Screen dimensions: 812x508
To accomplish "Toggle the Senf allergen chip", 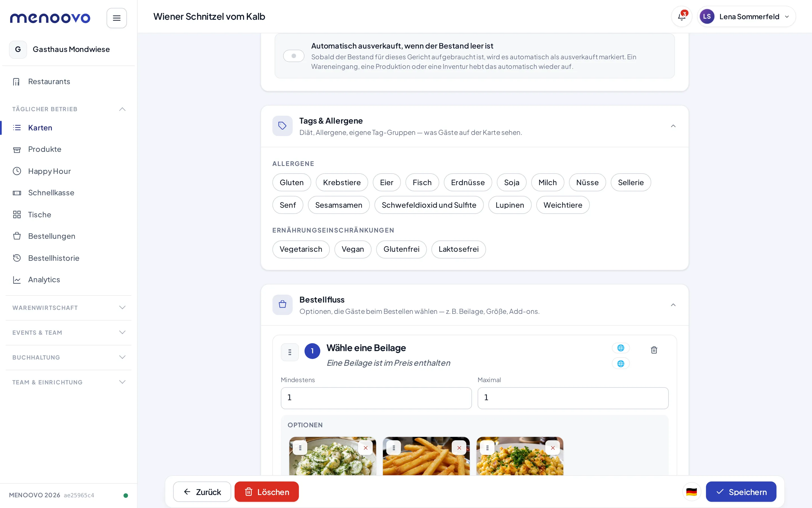I will (288, 205).
